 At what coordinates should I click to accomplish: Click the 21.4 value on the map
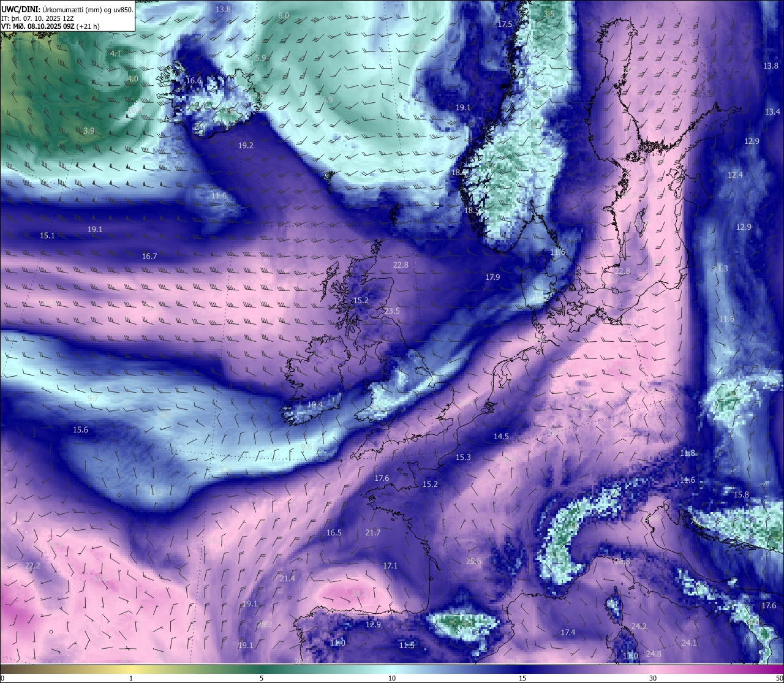(x=287, y=578)
